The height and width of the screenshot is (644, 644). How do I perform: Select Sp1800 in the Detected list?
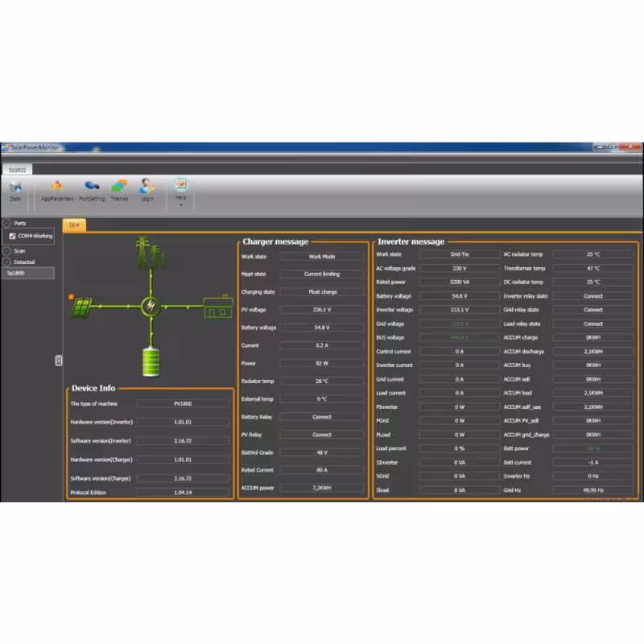pos(28,274)
